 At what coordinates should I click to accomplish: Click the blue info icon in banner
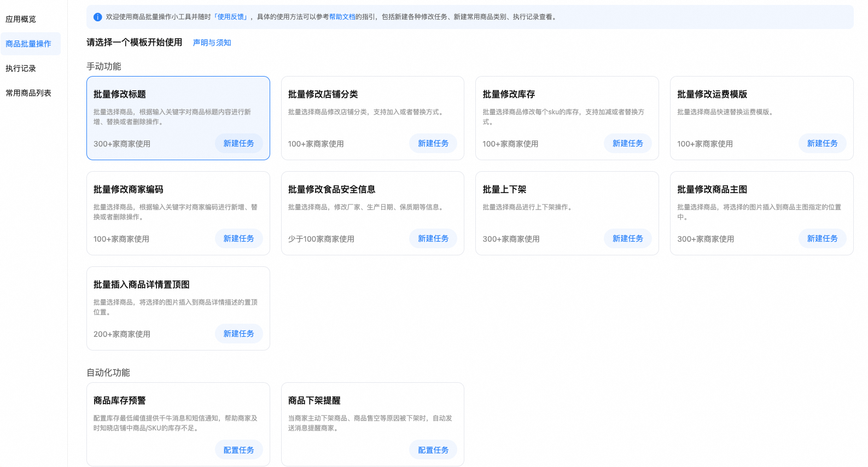tap(97, 17)
